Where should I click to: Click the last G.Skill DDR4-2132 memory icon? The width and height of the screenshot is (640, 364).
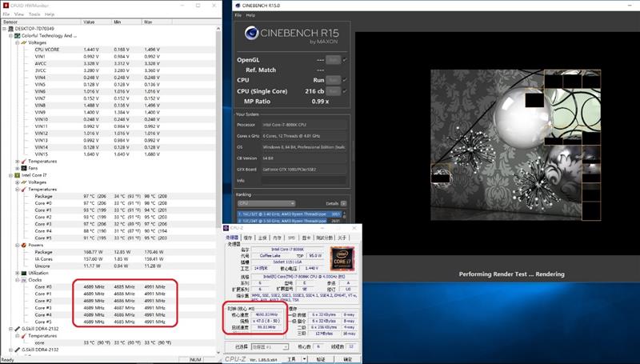point(18,350)
